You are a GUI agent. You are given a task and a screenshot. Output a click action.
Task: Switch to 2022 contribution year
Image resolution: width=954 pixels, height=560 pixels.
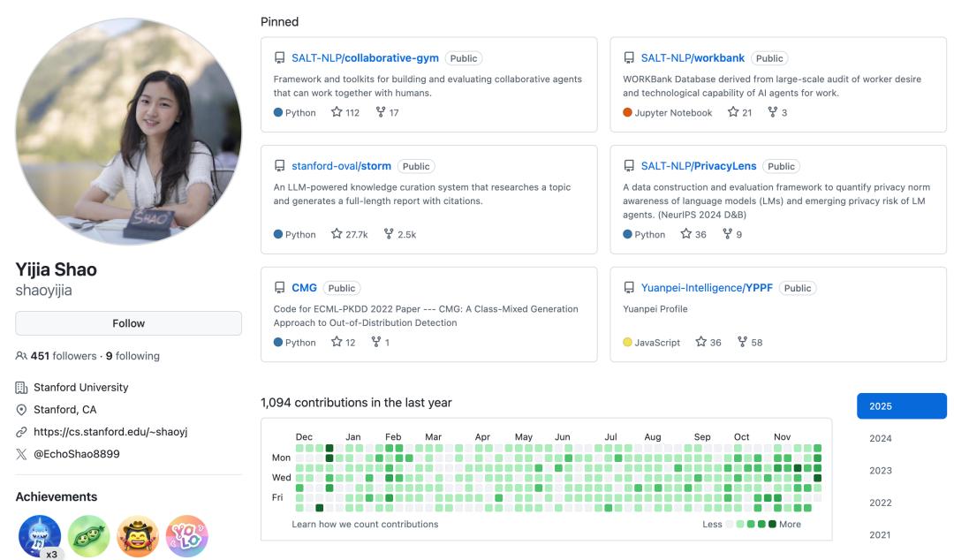click(880, 503)
